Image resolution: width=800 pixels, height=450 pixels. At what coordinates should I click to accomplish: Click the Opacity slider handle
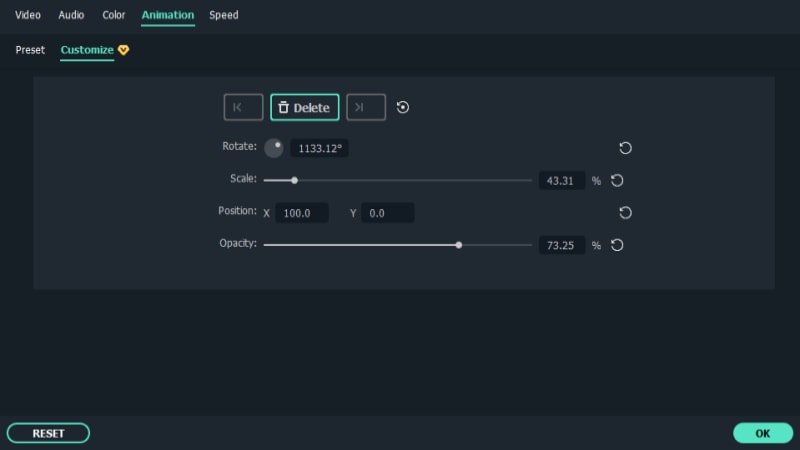[x=459, y=245]
